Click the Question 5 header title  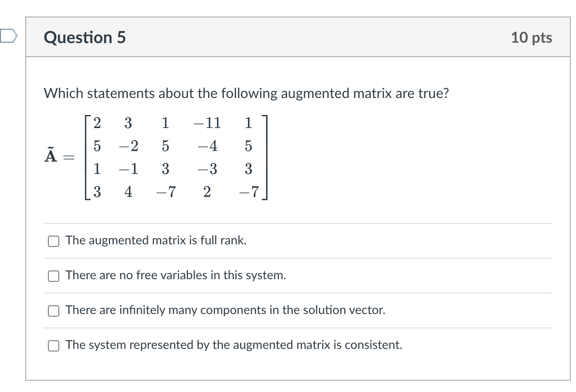84,37
